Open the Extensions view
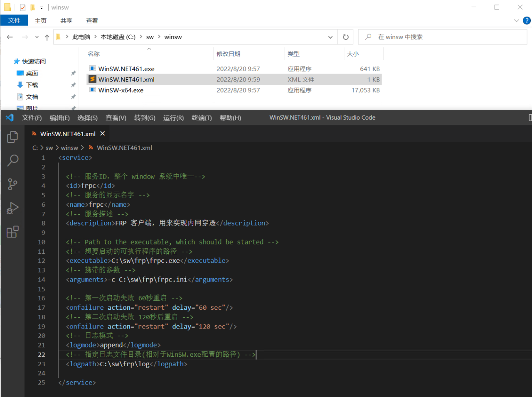 (12, 231)
